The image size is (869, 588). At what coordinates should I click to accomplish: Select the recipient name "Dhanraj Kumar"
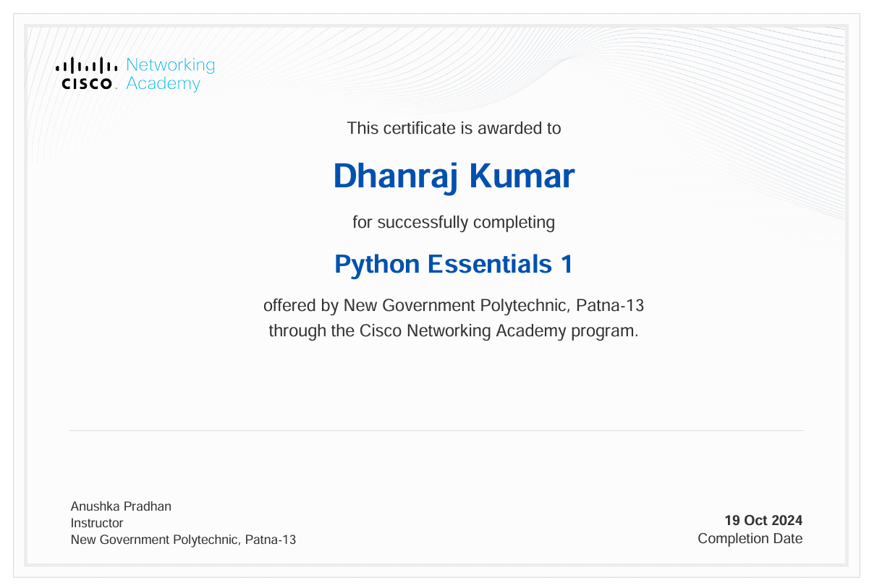pyautogui.click(x=454, y=176)
